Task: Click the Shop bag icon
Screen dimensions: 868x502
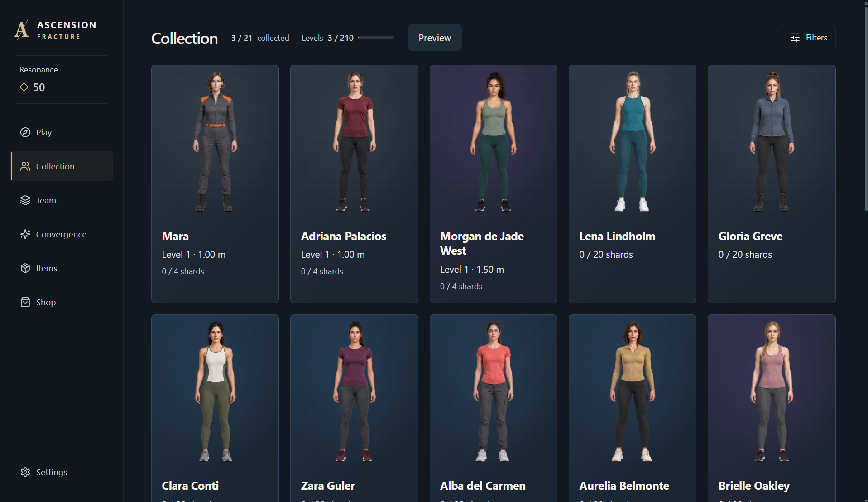Action: (25, 302)
